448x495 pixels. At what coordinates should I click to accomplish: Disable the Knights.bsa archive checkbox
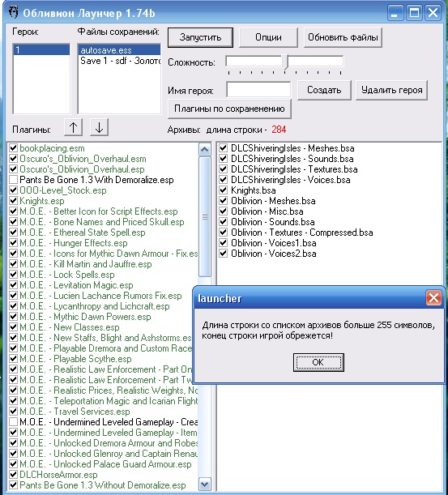(224, 190)
